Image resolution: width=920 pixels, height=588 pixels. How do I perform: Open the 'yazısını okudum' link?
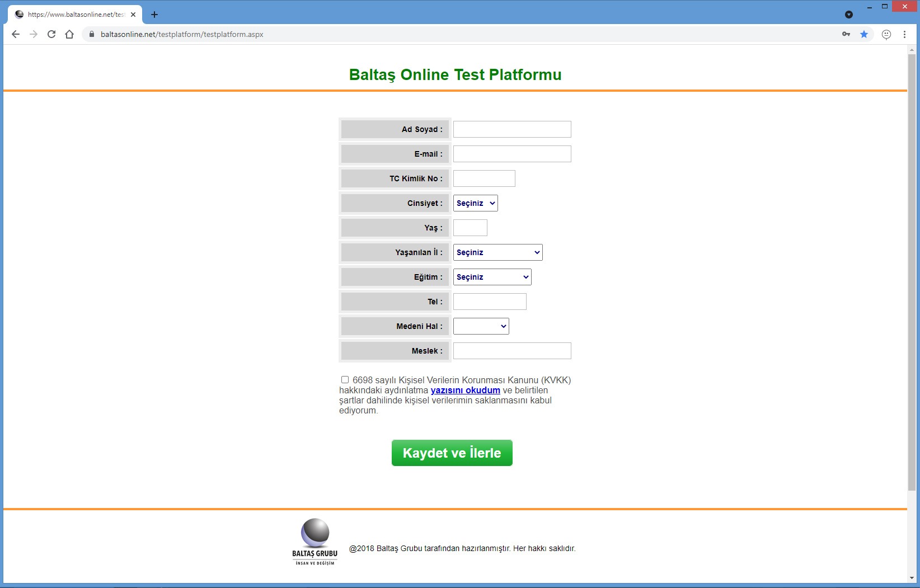point(465,391)
